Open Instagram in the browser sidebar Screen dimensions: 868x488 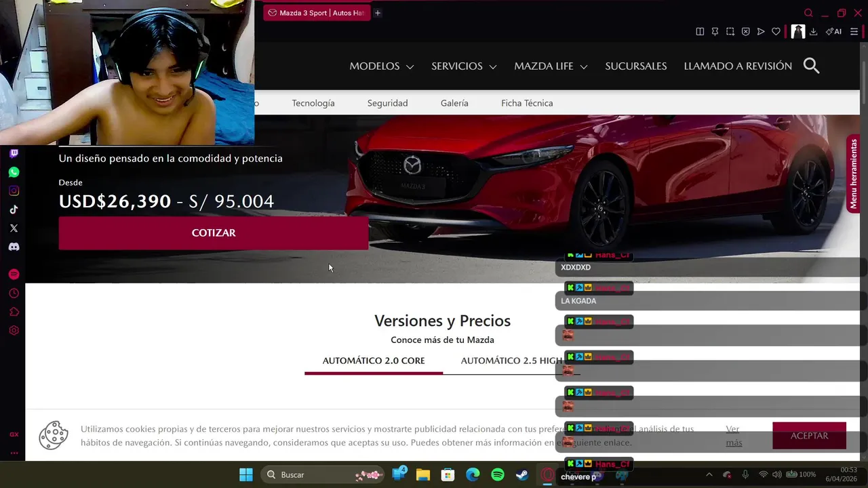[14, 191]
